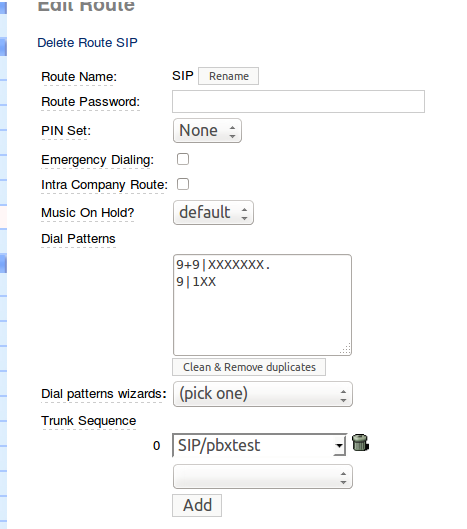
Task: Click the Rename button
Action: (228, 76)
